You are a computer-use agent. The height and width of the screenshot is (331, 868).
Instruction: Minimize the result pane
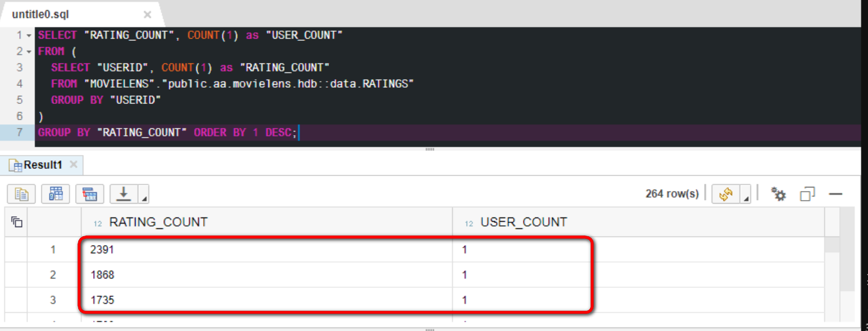(x=836, y=194)
